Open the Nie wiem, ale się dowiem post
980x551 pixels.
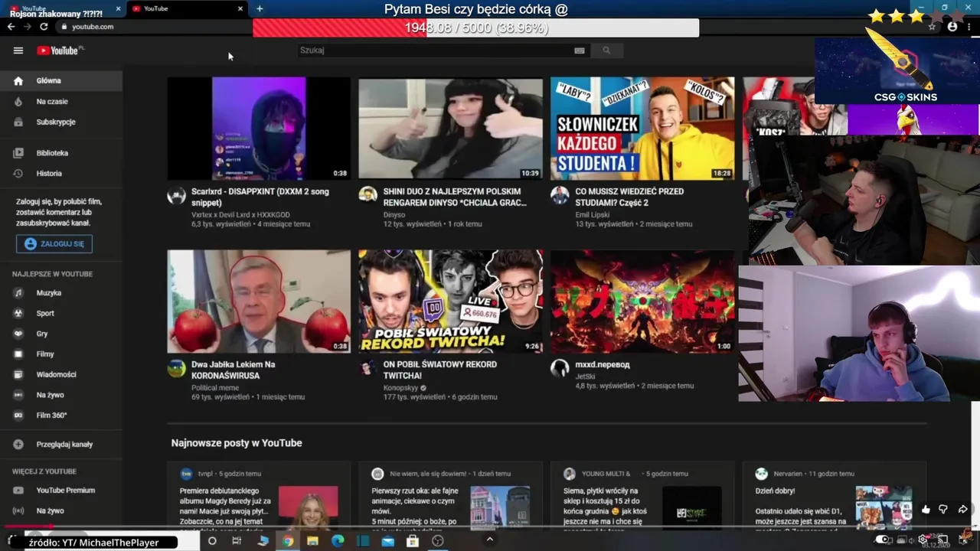450,495
